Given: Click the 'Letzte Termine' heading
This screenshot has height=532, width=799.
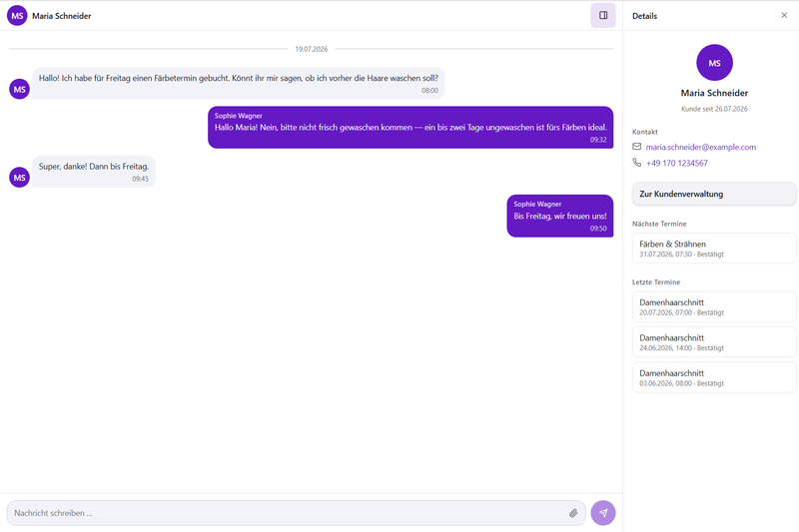Looking at the screenshot, I should 656,282.
